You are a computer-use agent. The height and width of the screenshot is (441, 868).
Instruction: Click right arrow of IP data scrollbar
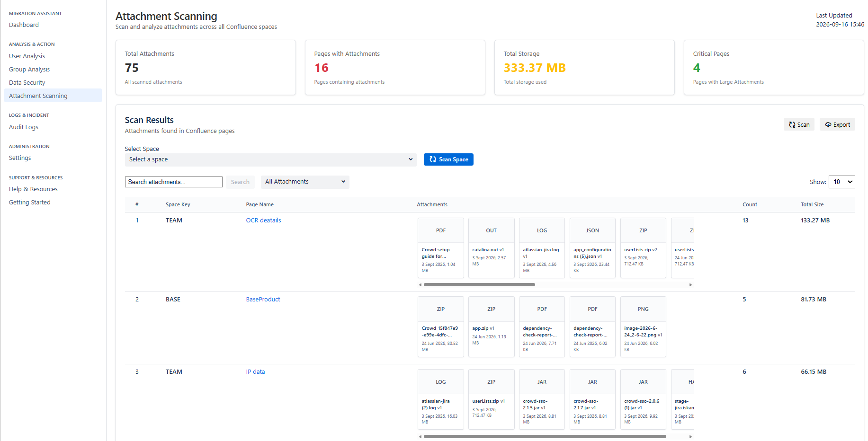[690, 437]
